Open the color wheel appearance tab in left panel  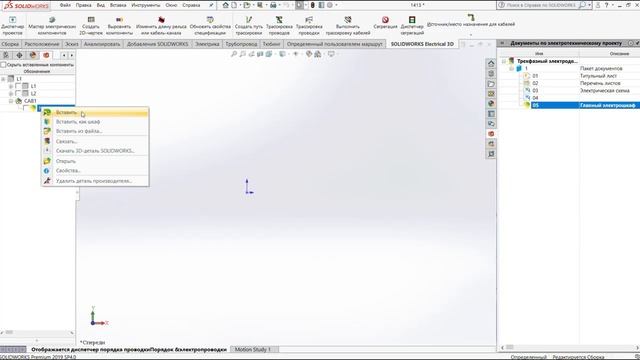point(33,55)
